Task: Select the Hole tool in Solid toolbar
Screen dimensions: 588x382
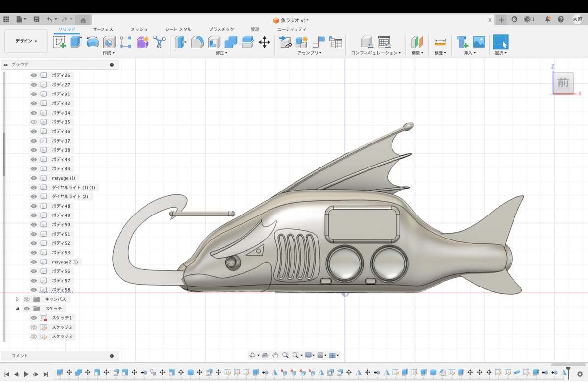Action: click(109, 42)
